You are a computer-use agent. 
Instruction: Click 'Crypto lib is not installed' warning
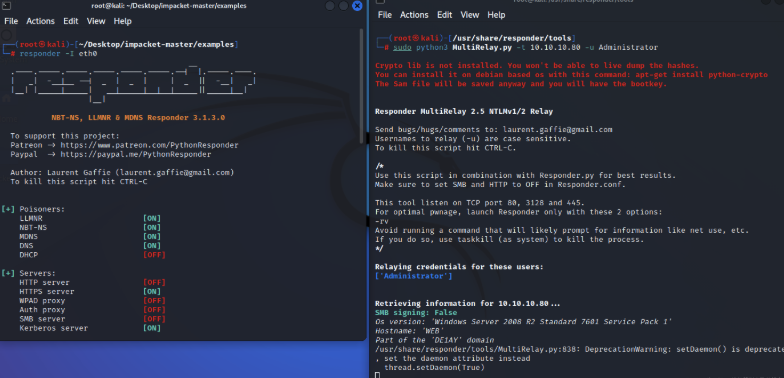[537, 66]
